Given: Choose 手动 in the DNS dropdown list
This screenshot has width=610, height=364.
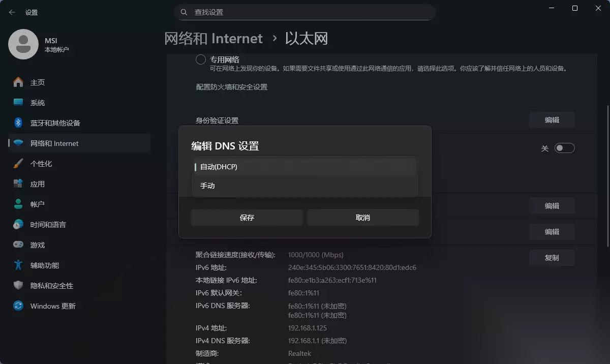Looking at the screenshot, I should (x=305, y=186).
